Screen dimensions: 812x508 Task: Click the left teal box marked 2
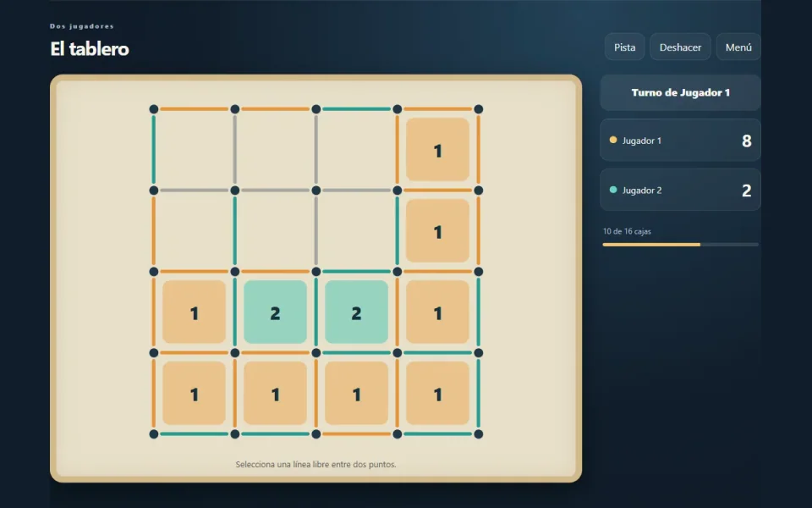click(276, 312)
